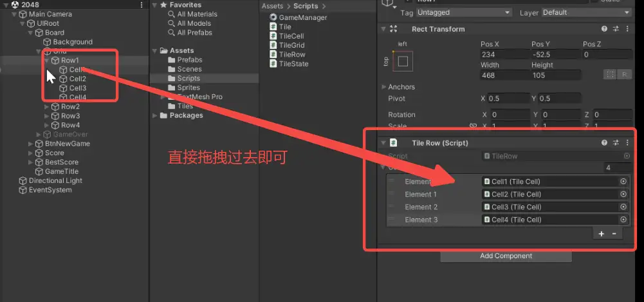
Task: Open Rect Transform preset selector
Action: (x=616, y=29)
